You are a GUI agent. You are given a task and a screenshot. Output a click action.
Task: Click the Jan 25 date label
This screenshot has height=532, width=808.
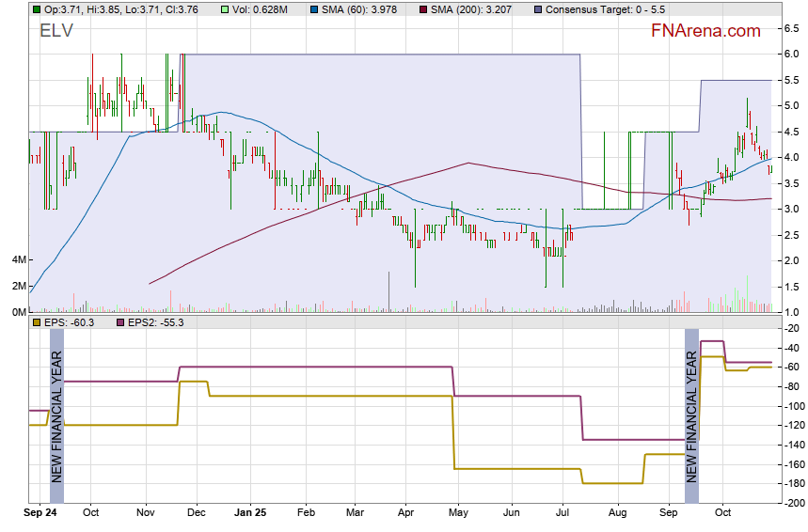pos(250,513)
